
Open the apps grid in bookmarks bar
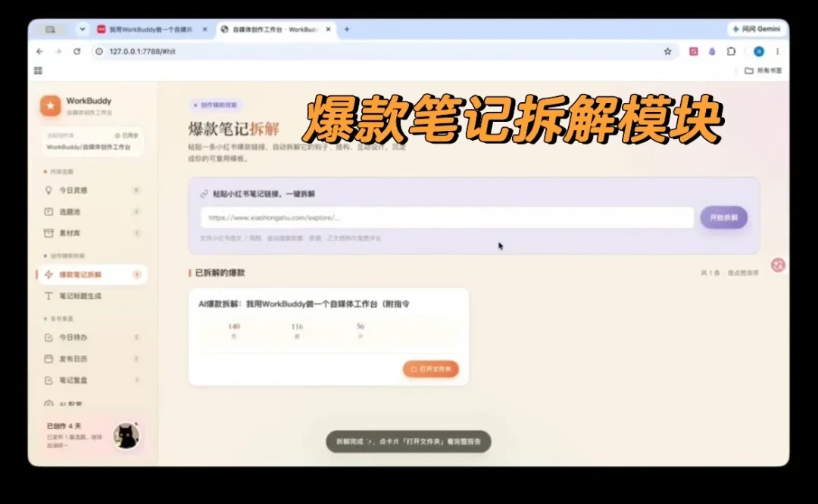click(x=38, y=70)
